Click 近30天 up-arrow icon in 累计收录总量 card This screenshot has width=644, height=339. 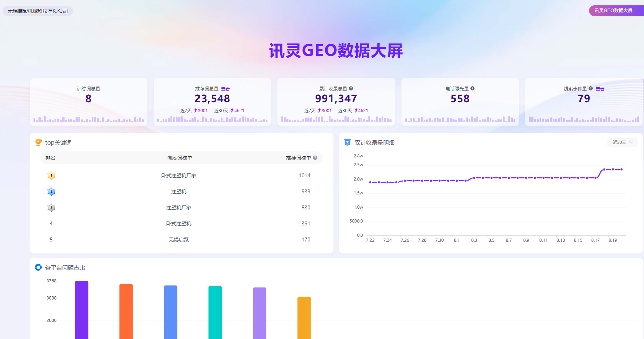(x=356, y=111)
